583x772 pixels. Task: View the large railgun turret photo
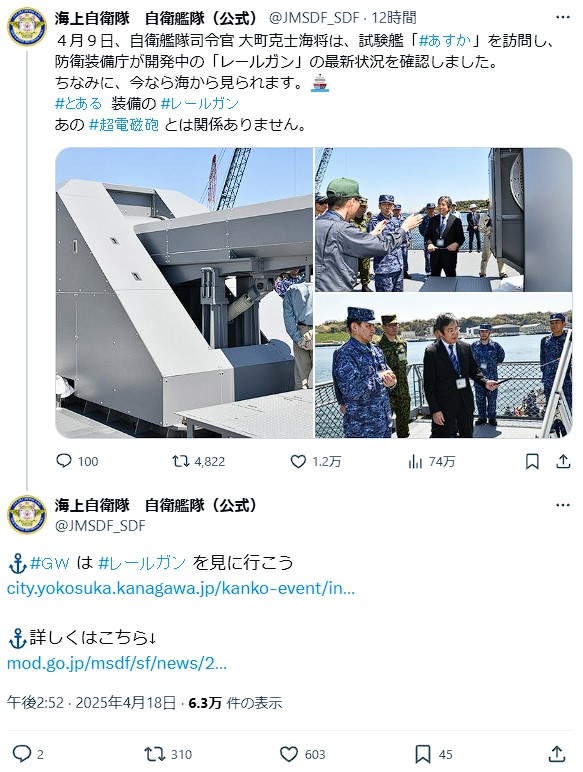pyautogui.click(x=184, y=293)
